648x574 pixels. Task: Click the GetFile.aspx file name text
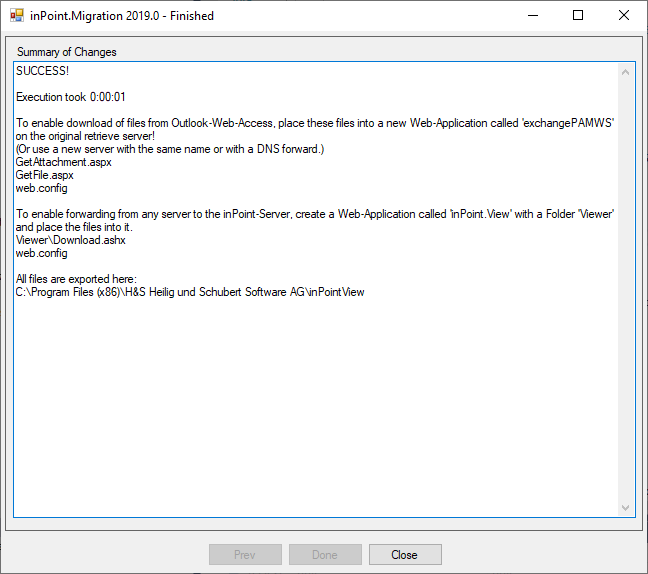click(x=45, y=175)
